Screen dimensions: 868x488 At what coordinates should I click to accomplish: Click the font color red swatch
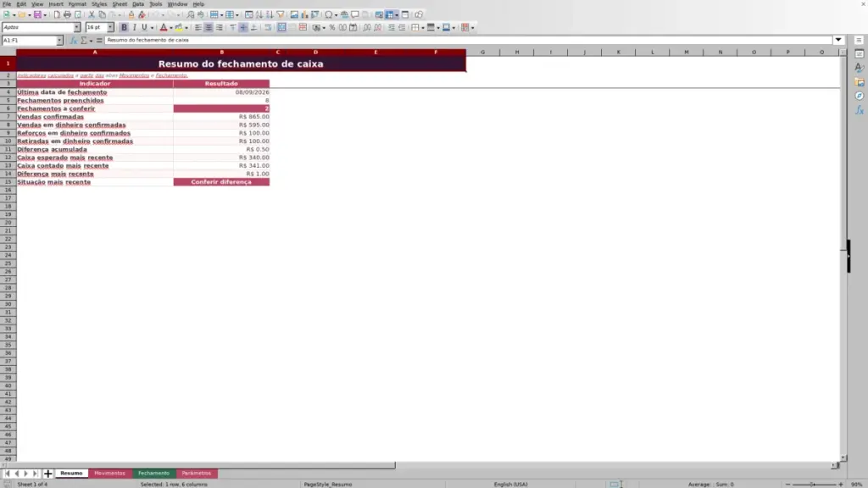coord(164,28)
